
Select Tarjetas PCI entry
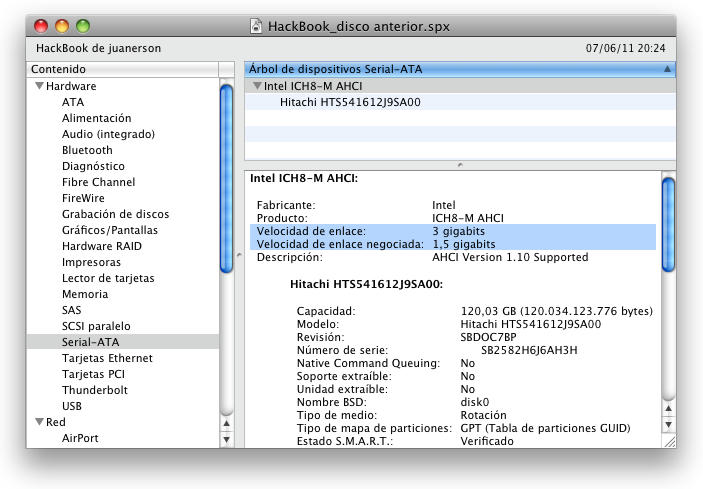pos(93,374)
